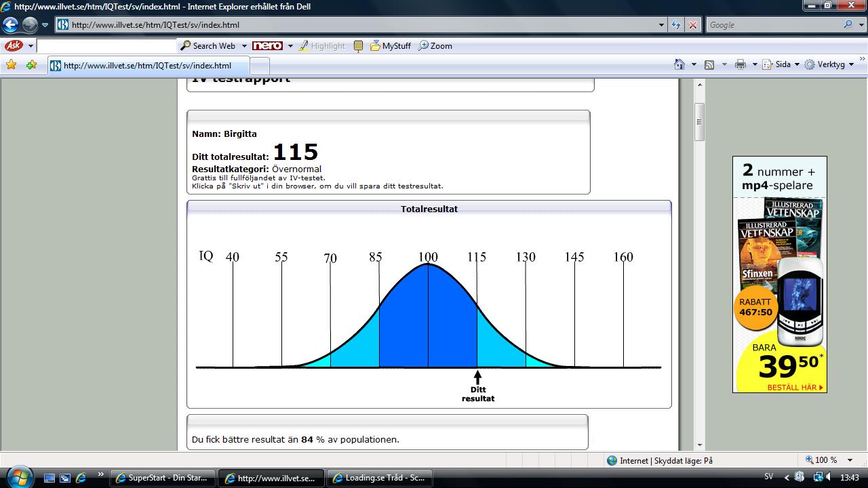This screenshot has height=488, width=868.
Task: Click the text Namn: Birgitta
Action: point(224,134)
